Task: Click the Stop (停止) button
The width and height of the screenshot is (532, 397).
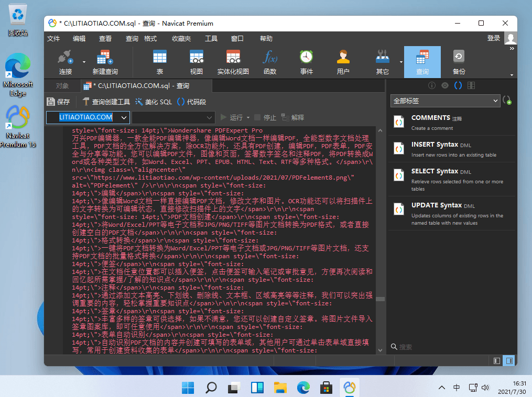Action: click(265, 118)
